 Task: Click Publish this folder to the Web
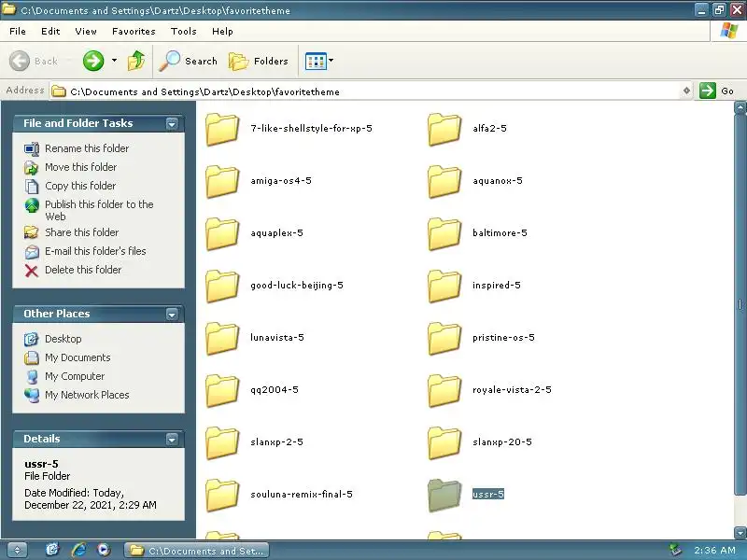99,210
